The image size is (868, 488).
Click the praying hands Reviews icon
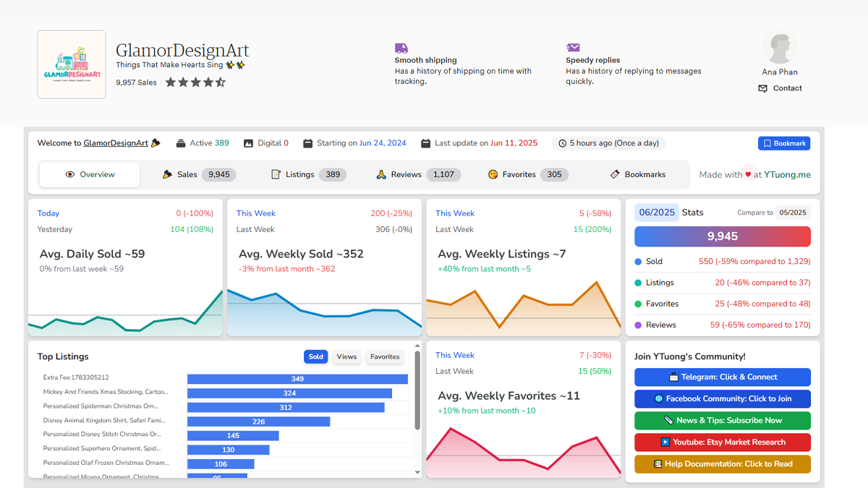[381, 174]
